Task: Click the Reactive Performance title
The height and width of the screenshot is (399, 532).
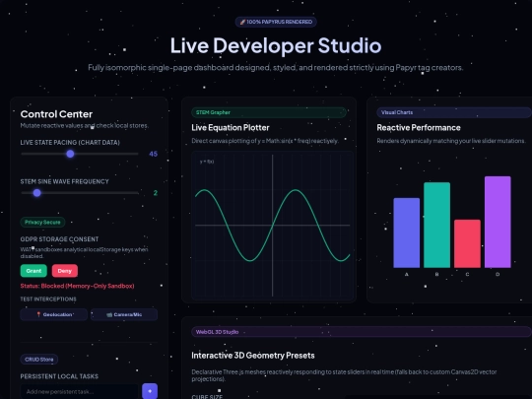Action: pos(419,127)
